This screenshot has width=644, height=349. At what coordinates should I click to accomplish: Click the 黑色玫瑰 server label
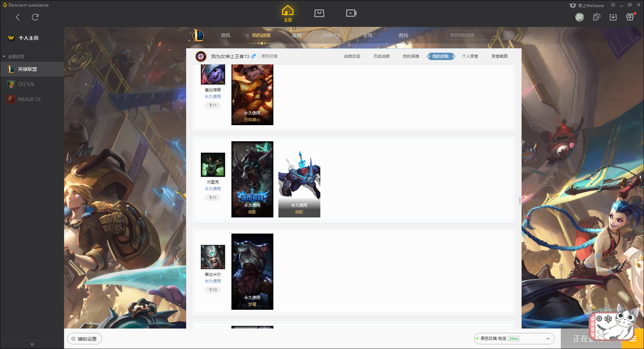point(269,56)
